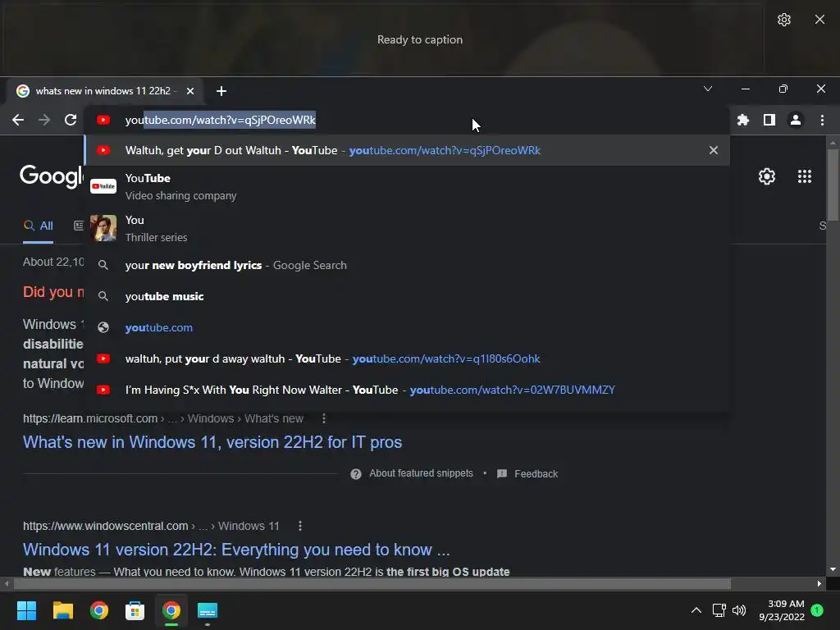This screenshot has height=630, width=840.
Task: Open Live Captions settings gear
Action: [783, 20]
